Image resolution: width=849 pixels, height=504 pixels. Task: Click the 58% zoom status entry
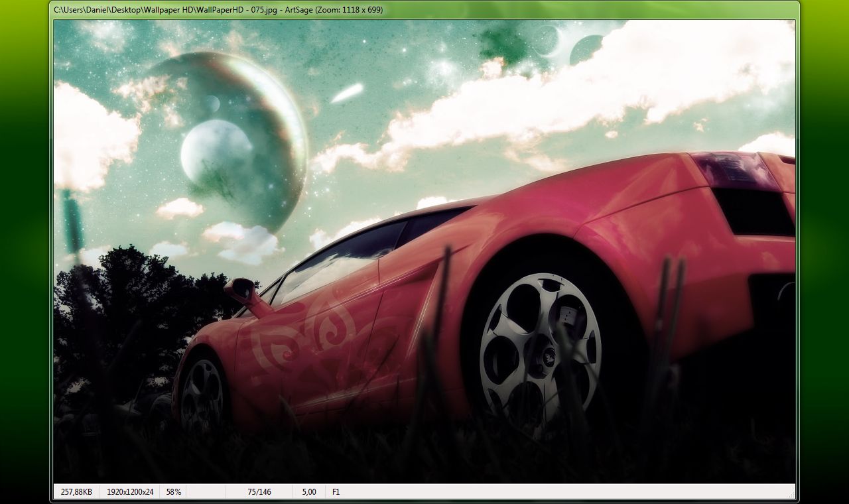coord(173,492)
